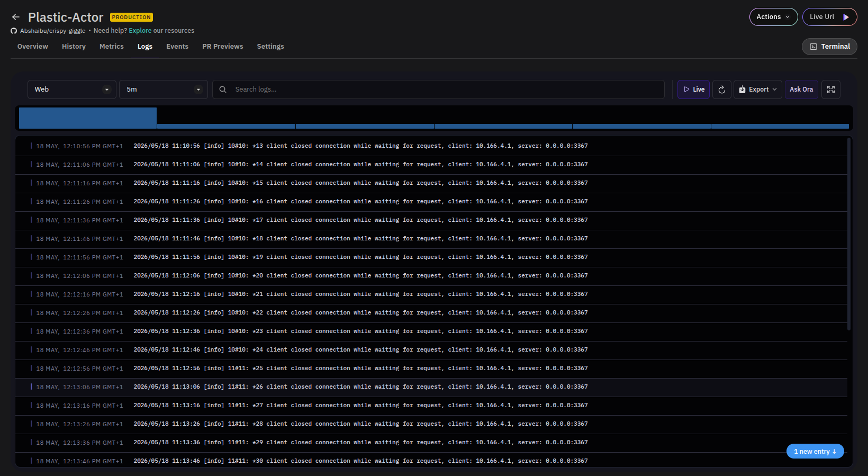Select the log entry *24 at 12:12:46

[431, 350]
